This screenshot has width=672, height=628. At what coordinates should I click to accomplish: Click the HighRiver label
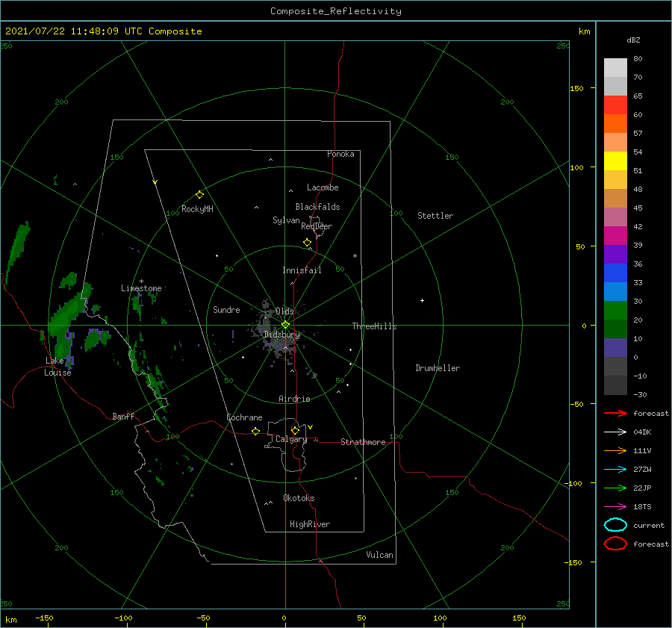(x=310, y=524)
